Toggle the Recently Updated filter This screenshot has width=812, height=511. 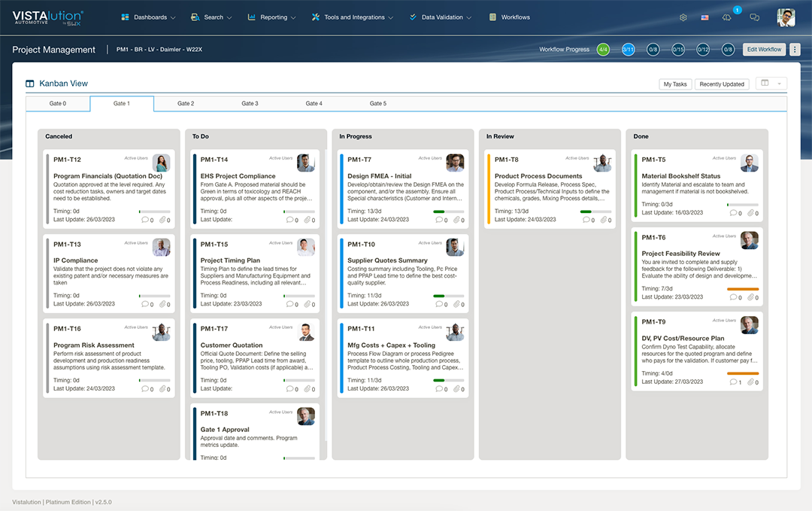tap(721, 84)
